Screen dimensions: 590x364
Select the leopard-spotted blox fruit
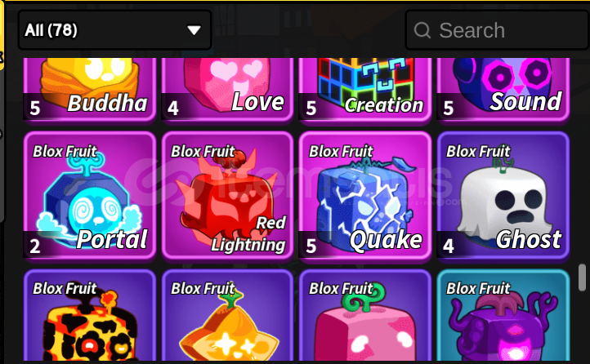point(90,316)
